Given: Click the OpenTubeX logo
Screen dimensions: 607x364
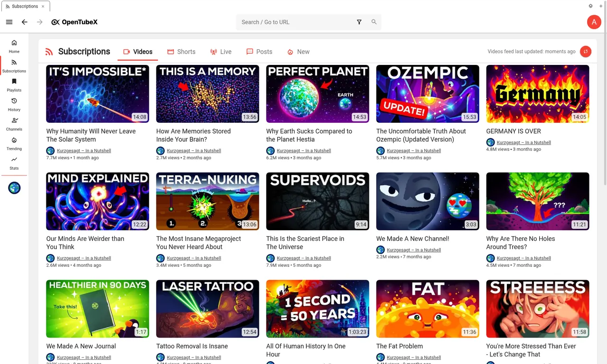Looking at the screenshot, I should [74, 22].
